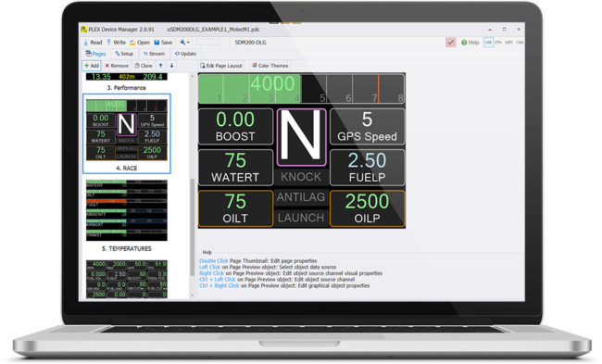This screenshot has height=364, width=602.
Task: Open Color Themes editor
Action: tap(270, 66)
